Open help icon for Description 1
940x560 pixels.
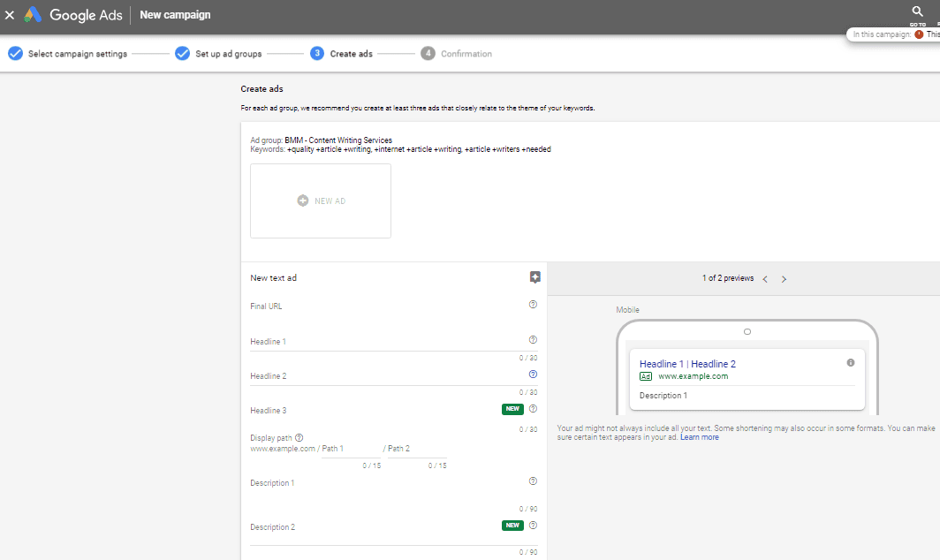point(533,481)
